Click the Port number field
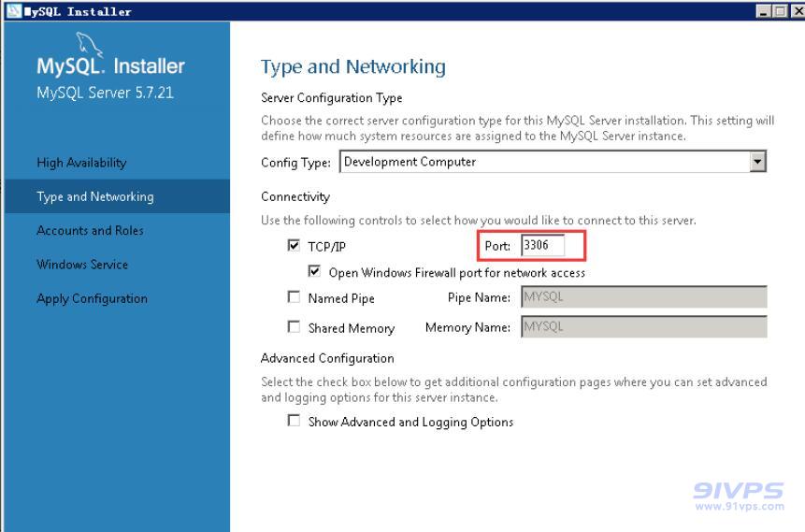805x532 pixels. (x=542, y=245)
